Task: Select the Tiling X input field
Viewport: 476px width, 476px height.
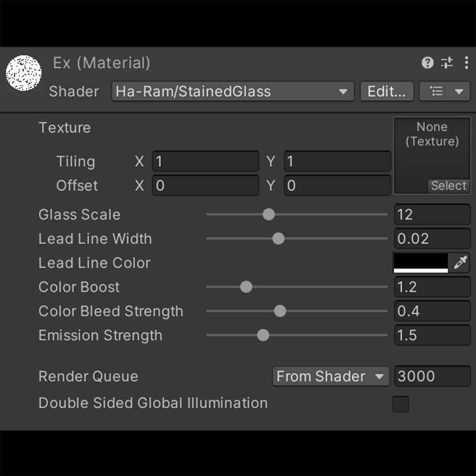Action: pyautogui.click(x=205, y=161)
